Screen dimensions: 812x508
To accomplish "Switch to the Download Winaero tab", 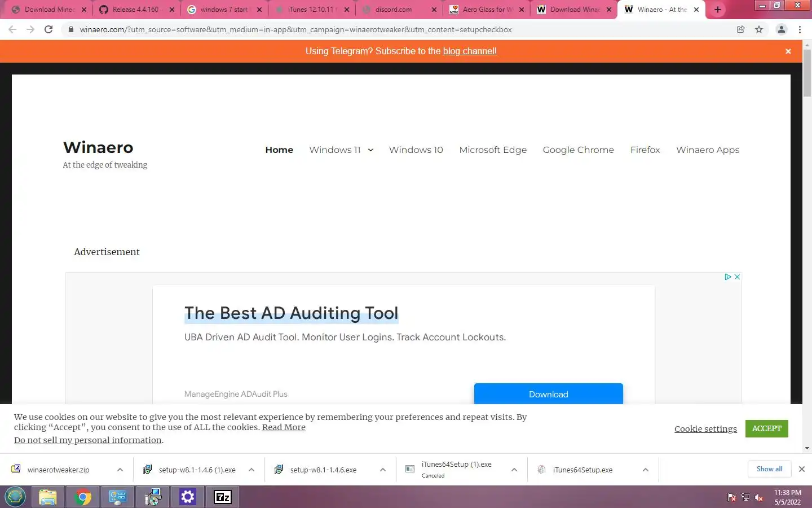I will (x=574, y=10).
